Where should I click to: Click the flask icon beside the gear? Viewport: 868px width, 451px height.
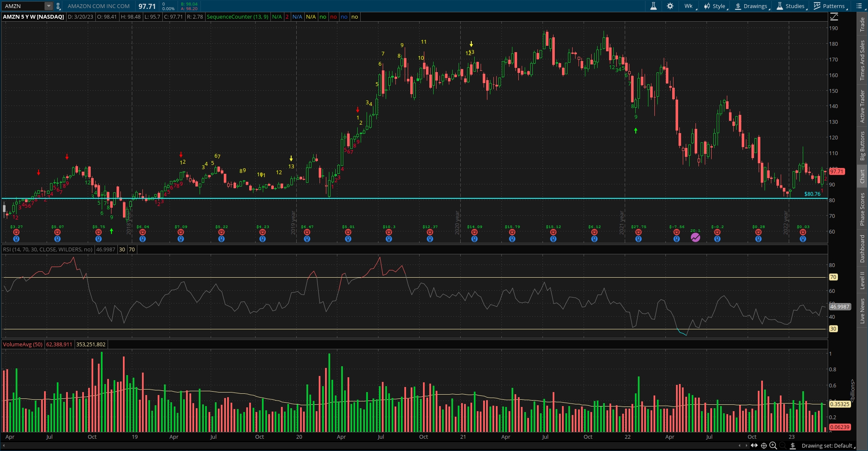pyautogui.click(x=654, y=6)
